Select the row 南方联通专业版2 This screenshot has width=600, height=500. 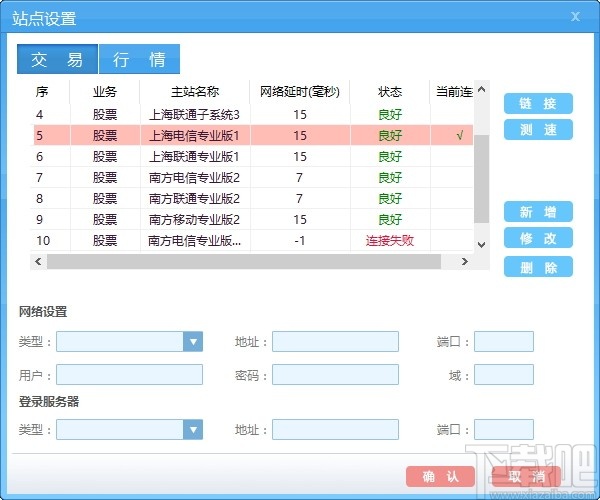point(252,199)
